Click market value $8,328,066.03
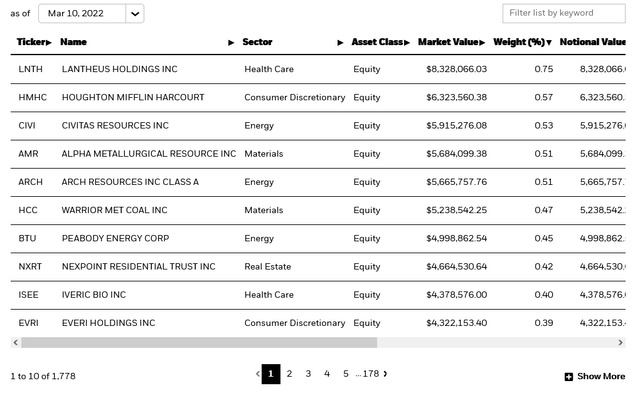 tap(457, 69)
